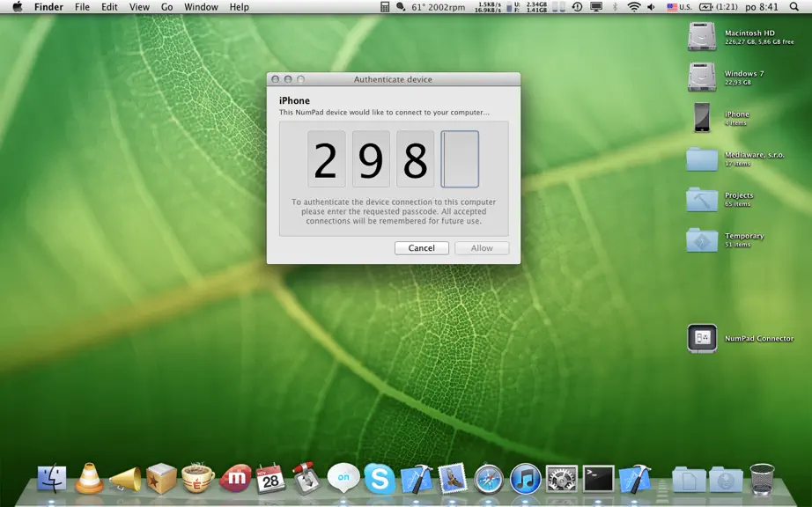Open the File menu
The width and height of the screenshot is (812, 507).
(82, 7)
